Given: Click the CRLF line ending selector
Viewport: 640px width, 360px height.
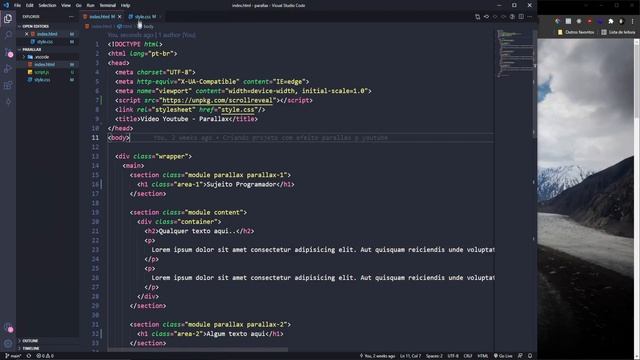Looking at the screenshot, I should click(x=468, y=356).
